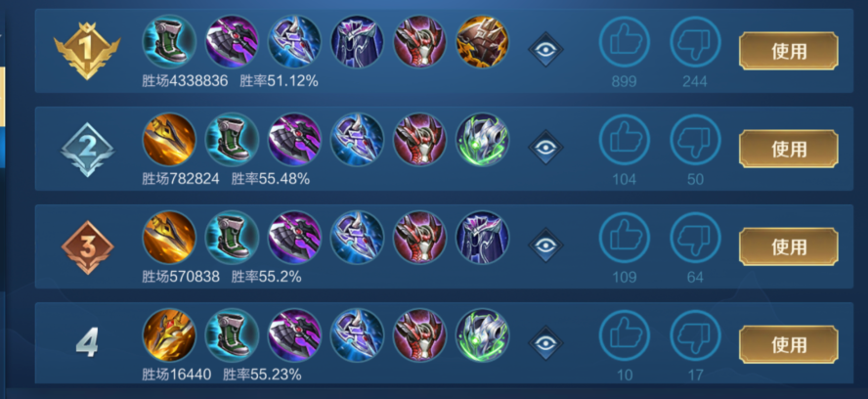This screenshot has height=399, width=868.
Task: Click the purple cloak item in build 3
Action: point(482,238)
